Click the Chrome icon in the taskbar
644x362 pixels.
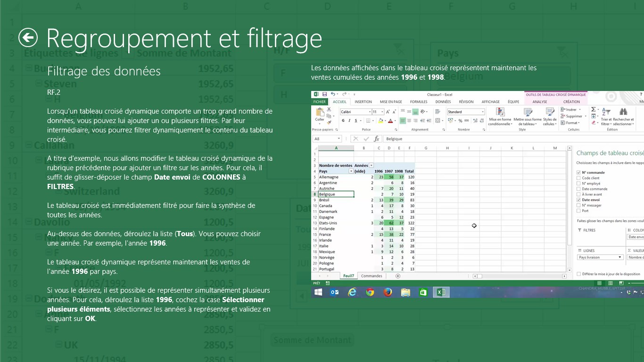[370, 292]
